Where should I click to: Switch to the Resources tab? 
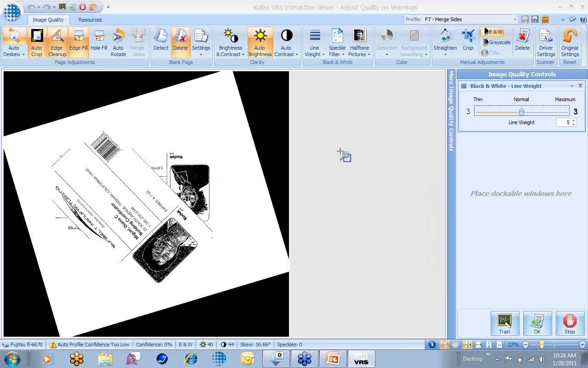click(x=90, y=20)
